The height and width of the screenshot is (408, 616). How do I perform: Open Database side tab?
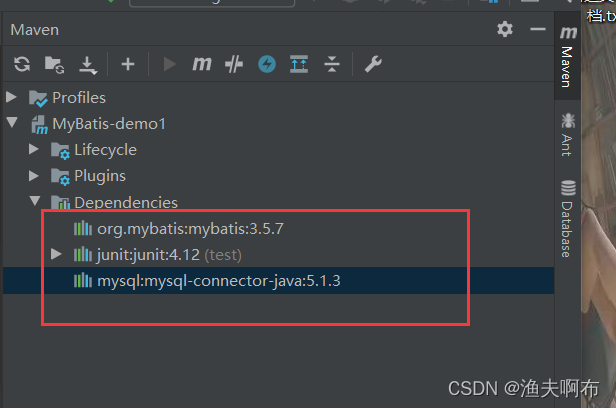(567, 219)
